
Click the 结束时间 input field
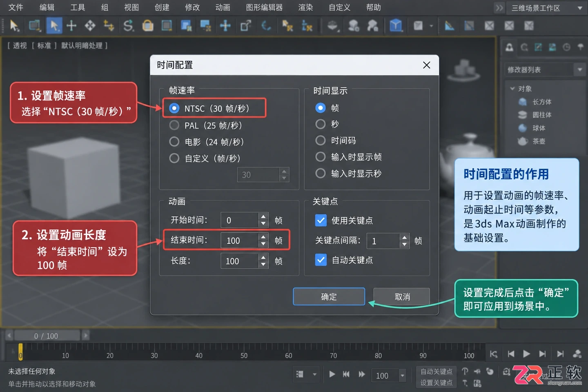tap(240, 241)
